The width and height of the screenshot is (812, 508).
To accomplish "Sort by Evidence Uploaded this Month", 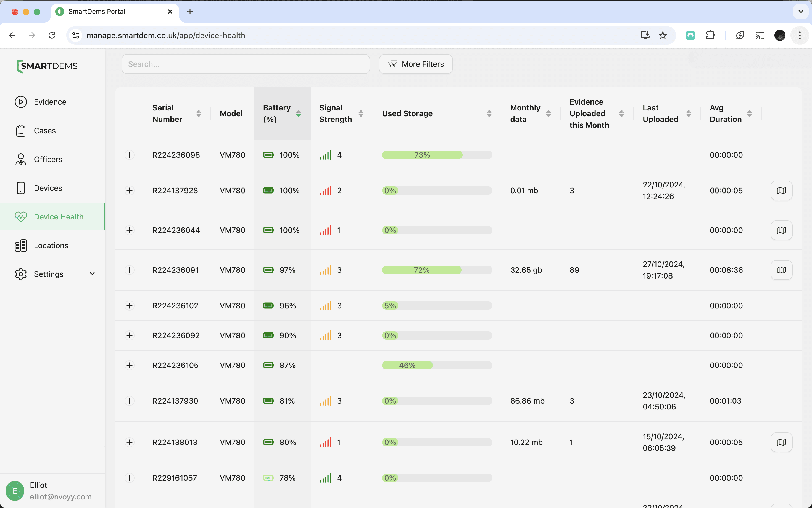I will 622,113.
